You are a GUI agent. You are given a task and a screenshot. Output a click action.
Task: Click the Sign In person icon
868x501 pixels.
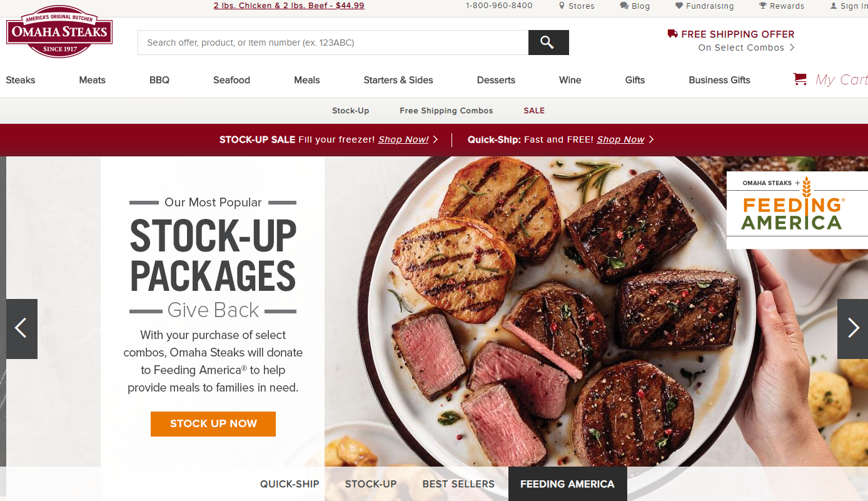pyautogui.click(x=834, y=6)
